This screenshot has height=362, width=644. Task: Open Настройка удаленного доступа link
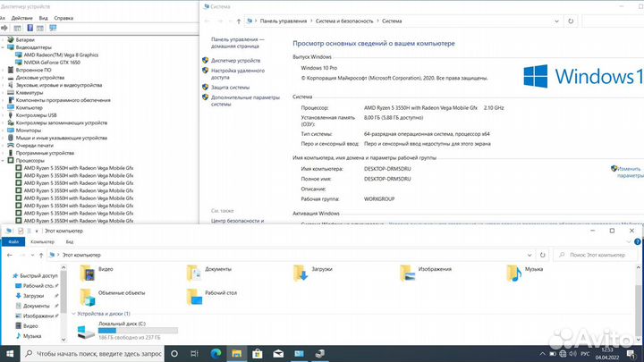click(x=238, y=74)
